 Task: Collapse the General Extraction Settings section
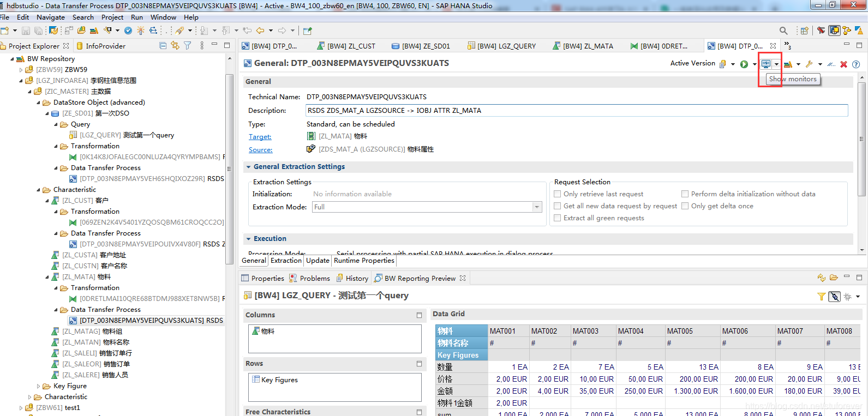point(249,167)
